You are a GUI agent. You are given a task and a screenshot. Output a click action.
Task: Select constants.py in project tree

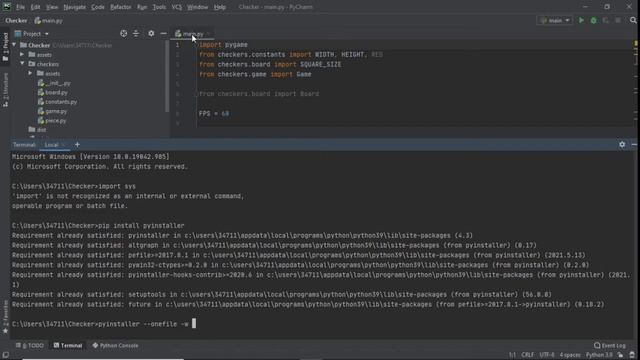pyautogui.click(x=57, y=102)
